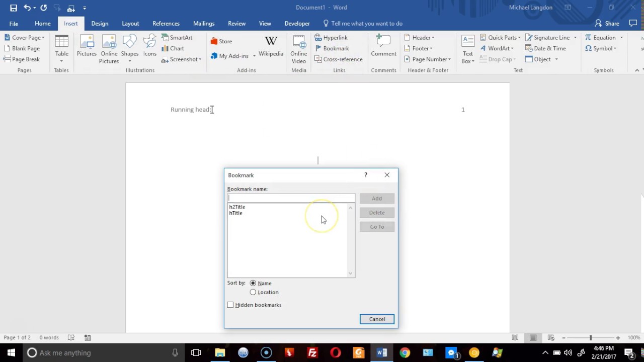644x362 pixels.
Task: Open Bookmark command in the ribbon
Action: point(332,48)
